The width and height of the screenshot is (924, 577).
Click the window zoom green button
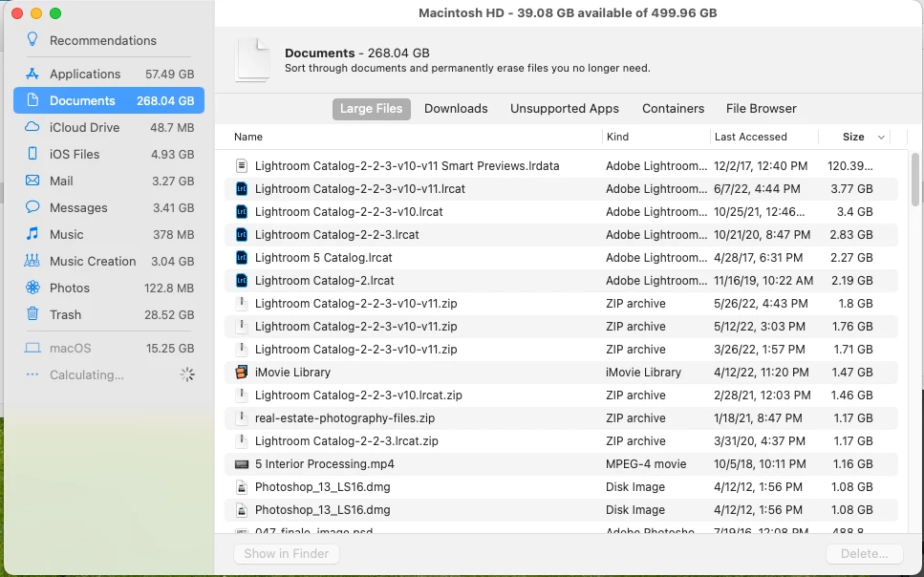(x=55, y=13)
